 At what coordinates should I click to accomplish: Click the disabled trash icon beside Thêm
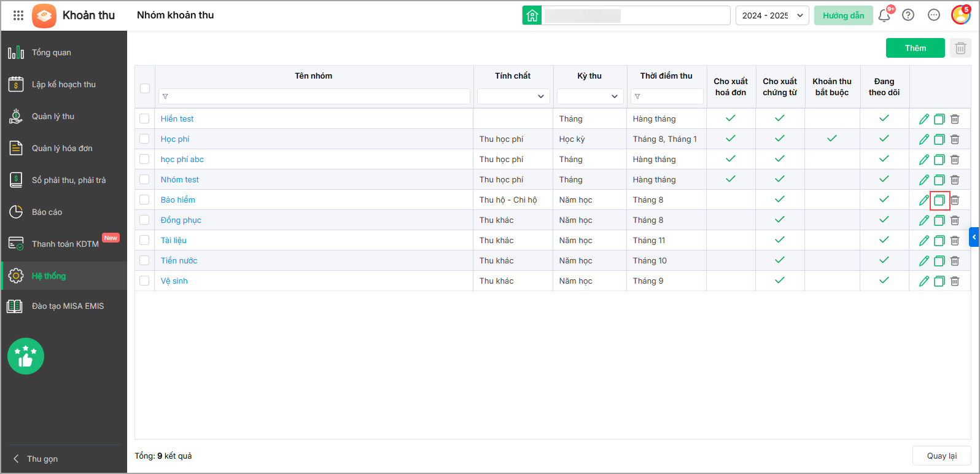[960, 48]
